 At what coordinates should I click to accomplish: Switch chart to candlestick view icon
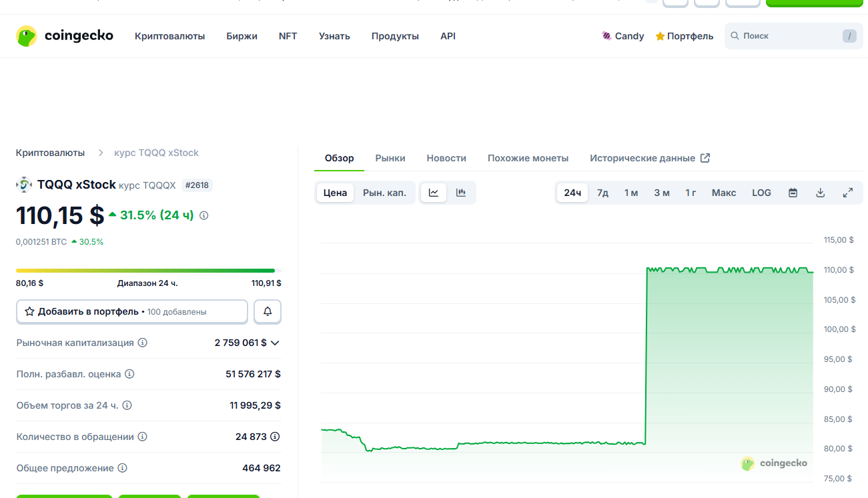click(x=461, y=193)
